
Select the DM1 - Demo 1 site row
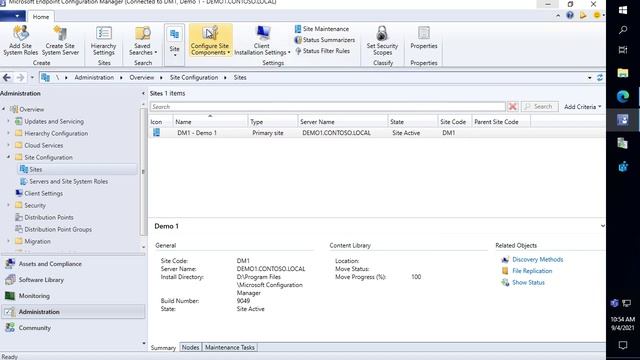(377, 133)
